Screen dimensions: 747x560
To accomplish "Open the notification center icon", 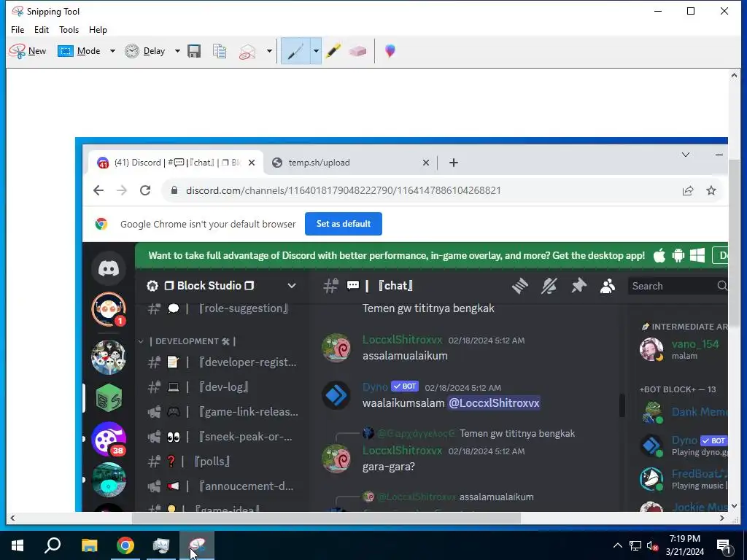I will coord(724,545).
